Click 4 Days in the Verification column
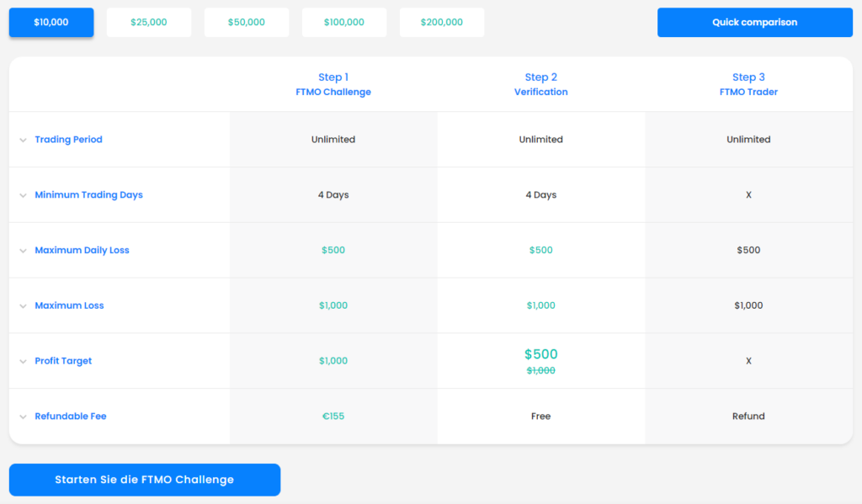 (541, 195)
